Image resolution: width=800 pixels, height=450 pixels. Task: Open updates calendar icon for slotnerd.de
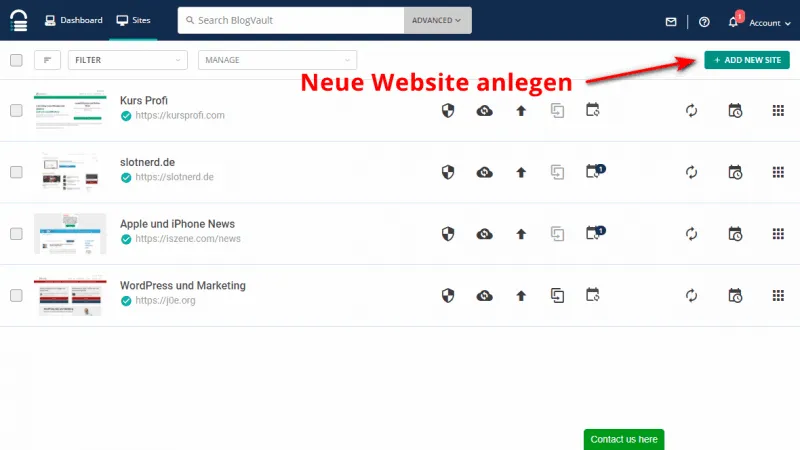(595, 171)
